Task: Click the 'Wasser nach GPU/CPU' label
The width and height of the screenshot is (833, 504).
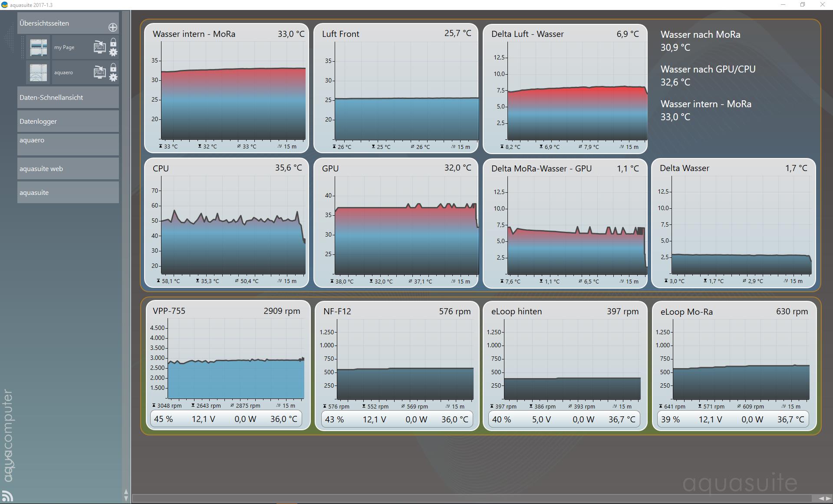Action: coord(708,69)
